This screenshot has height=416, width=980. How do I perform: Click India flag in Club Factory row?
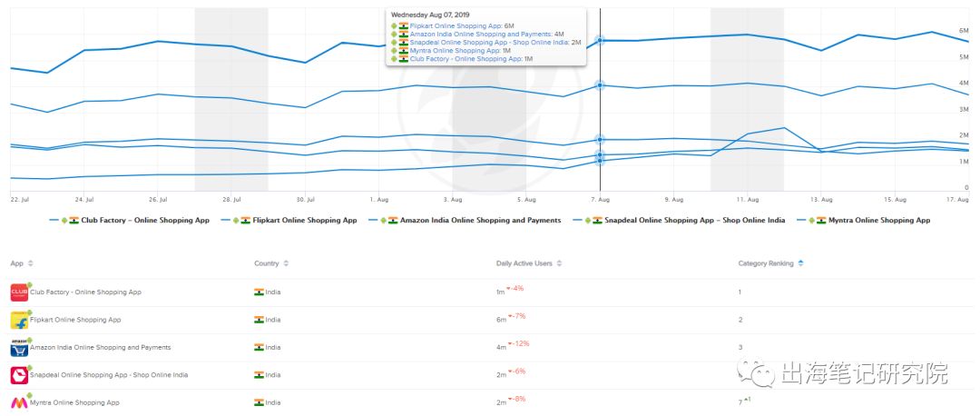259,292
